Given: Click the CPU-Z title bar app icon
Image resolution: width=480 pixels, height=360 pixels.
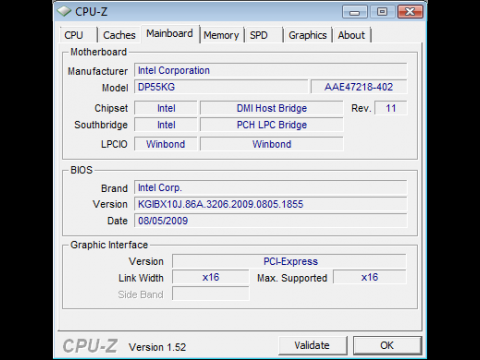Looking at the screenshot, I should (x=64, y=11).
